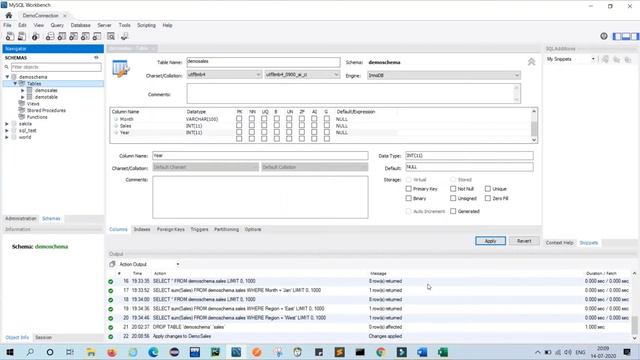Click Reconnect to DBMS toolbar icon

[124, 37]
